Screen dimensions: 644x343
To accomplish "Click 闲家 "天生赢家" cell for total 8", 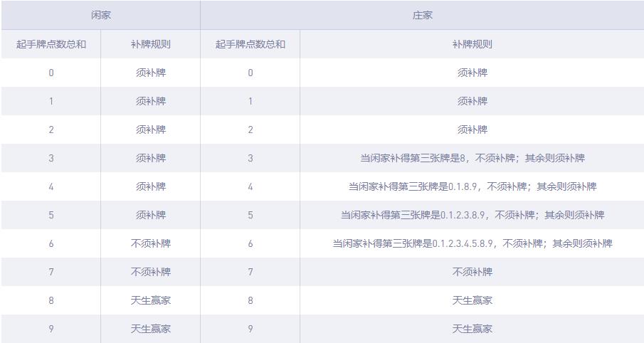I will [151, 300].
